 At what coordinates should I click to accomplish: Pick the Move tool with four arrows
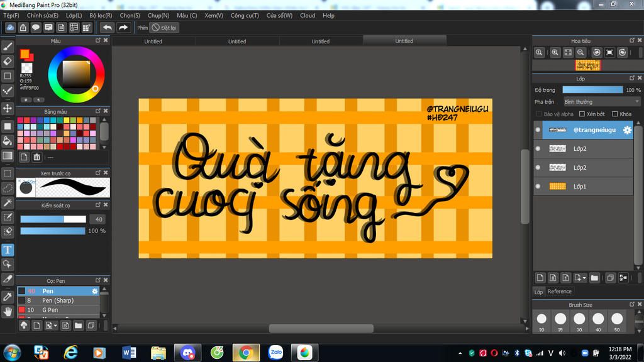(x=8, y=108)
